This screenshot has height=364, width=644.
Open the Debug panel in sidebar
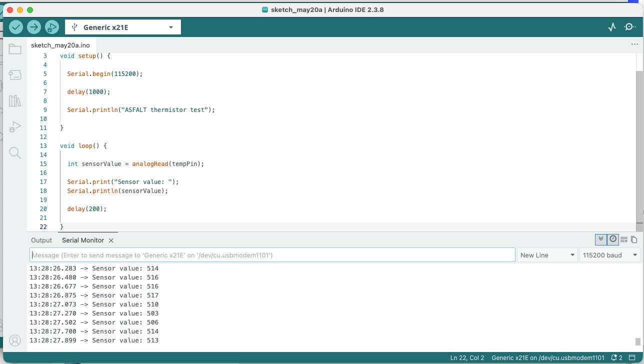coord(15,127)
